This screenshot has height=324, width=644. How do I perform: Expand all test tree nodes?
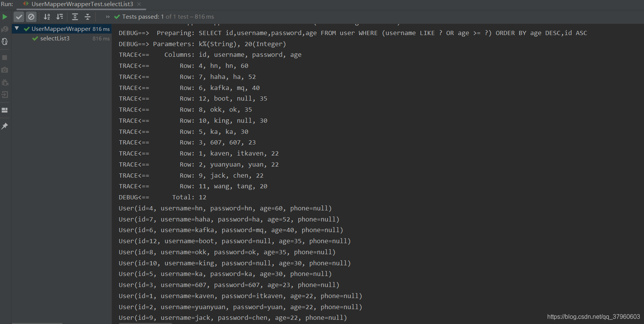(75, 17)
